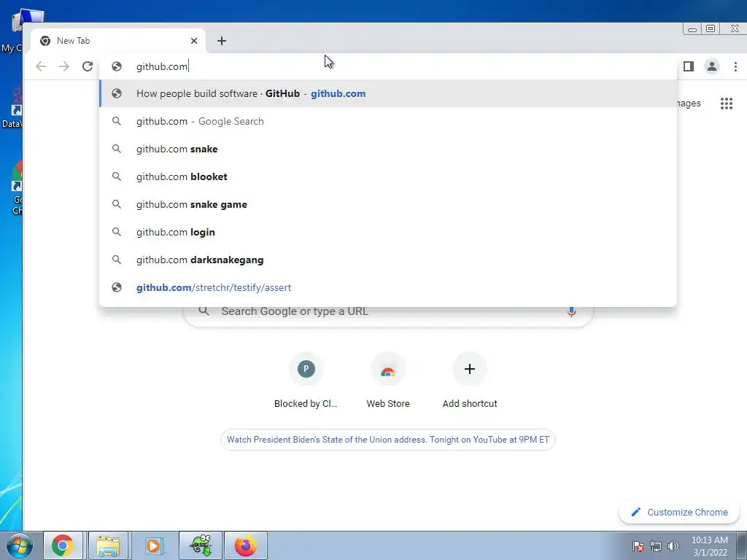Viewport: 747px width, 560px height.
Task: Open github.com/stretchr/testify/assert suggestion
Action: [x=388, y=287]
